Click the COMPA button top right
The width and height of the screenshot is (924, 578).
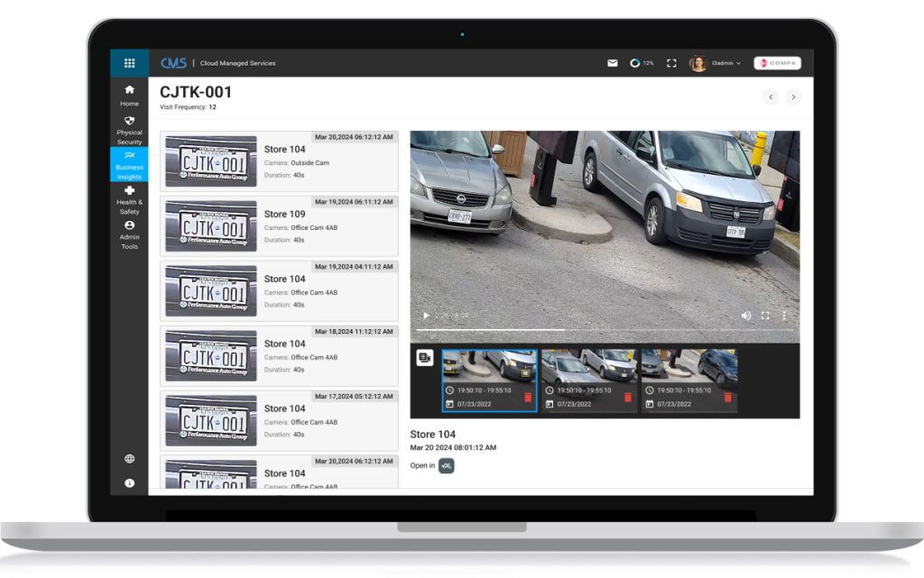point(777,62)
